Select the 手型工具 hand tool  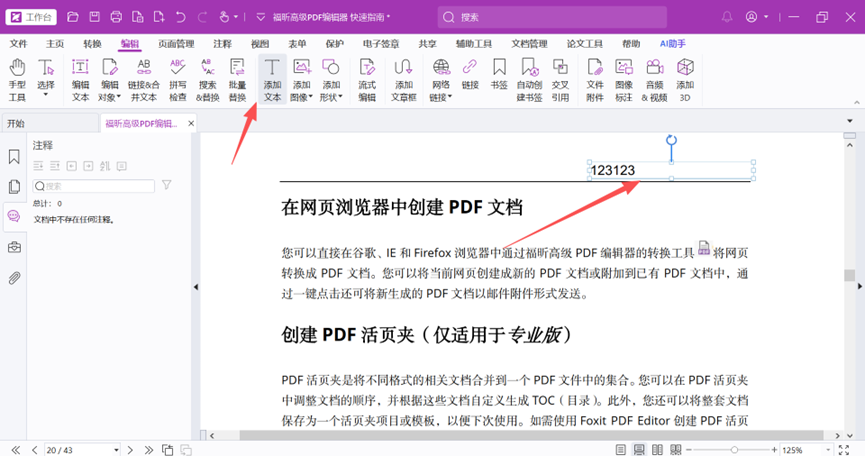click(x=17, y=79)
